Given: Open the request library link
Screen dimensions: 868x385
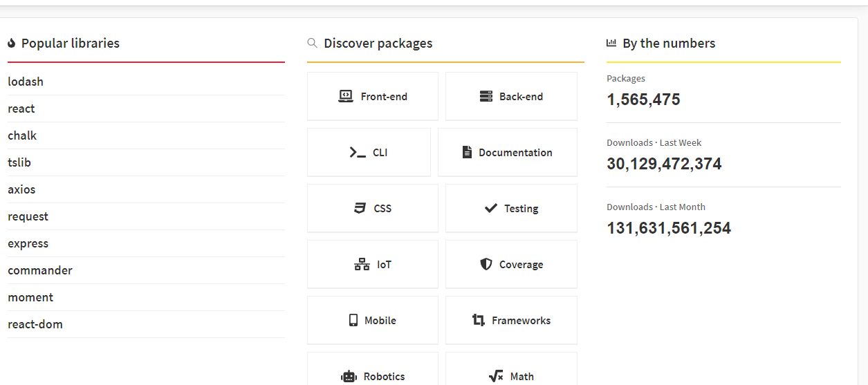Looking at the screenshot, I should pos(28,216).
